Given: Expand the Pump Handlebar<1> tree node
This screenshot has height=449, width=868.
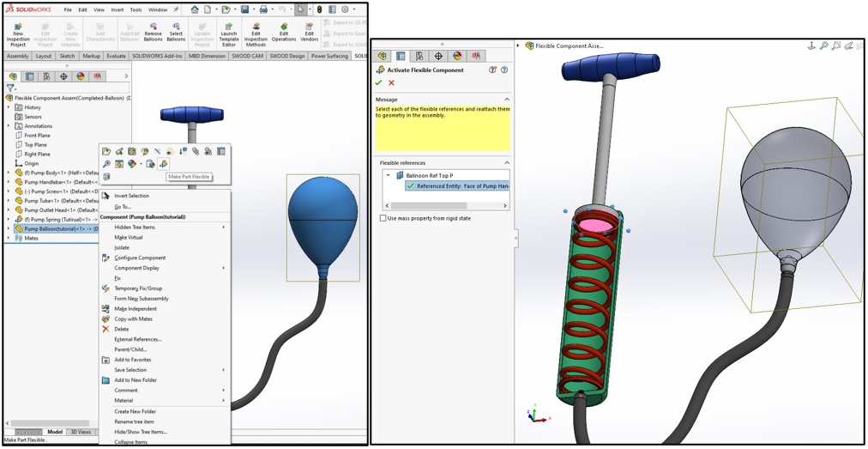Looking at the screenshot, I should (9, 182).
